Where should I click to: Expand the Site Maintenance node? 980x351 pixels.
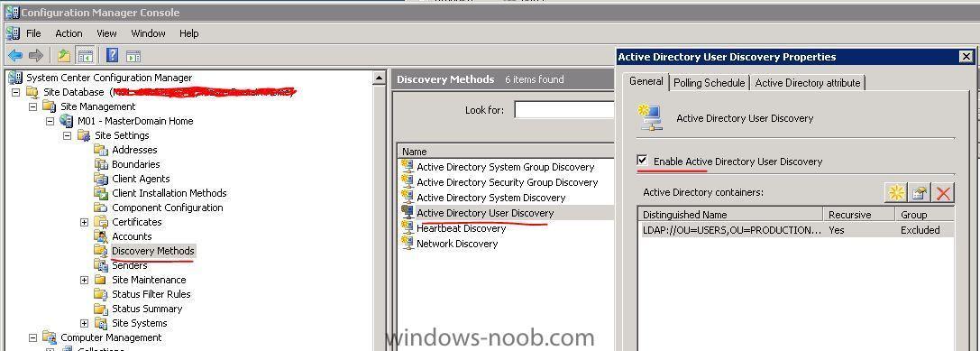click(85, 280)
